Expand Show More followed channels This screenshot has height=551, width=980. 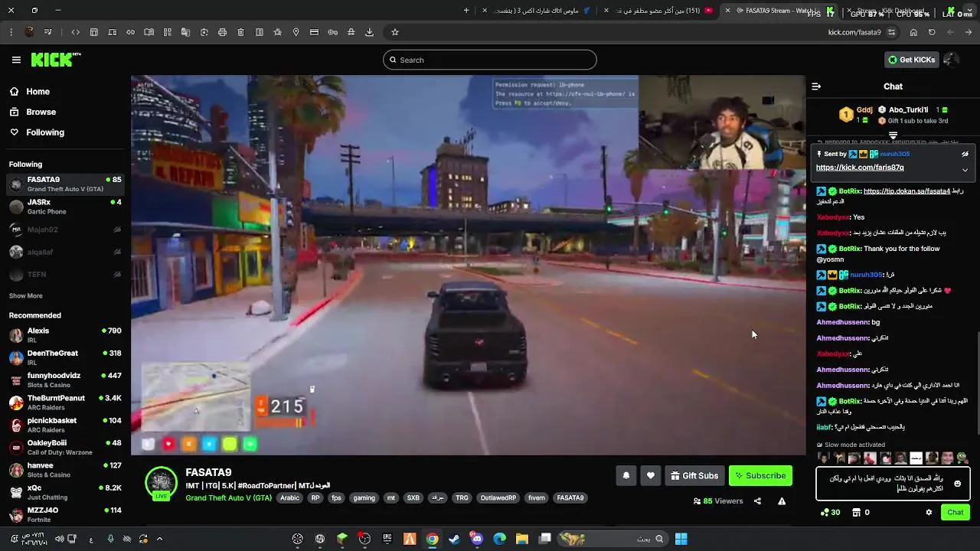point(26,295)
